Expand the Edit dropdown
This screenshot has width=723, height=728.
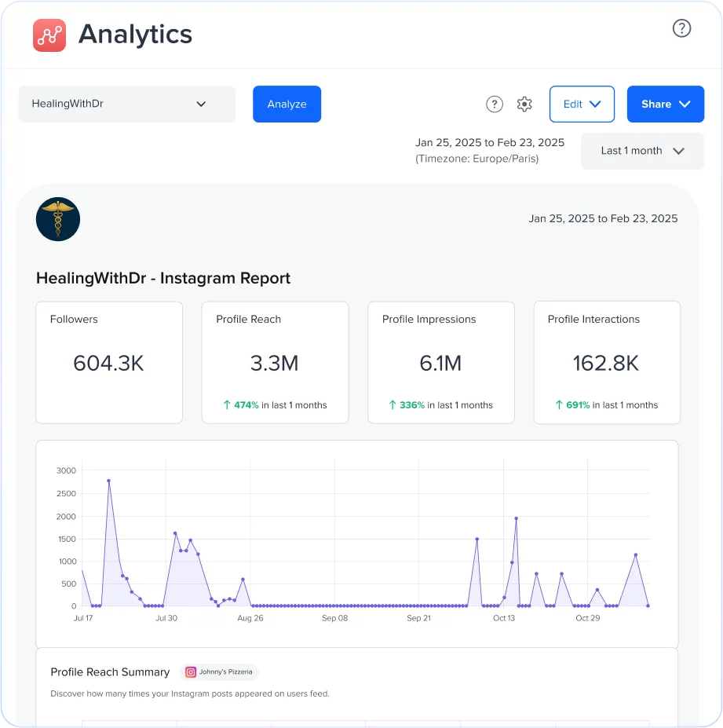[582, 104]
